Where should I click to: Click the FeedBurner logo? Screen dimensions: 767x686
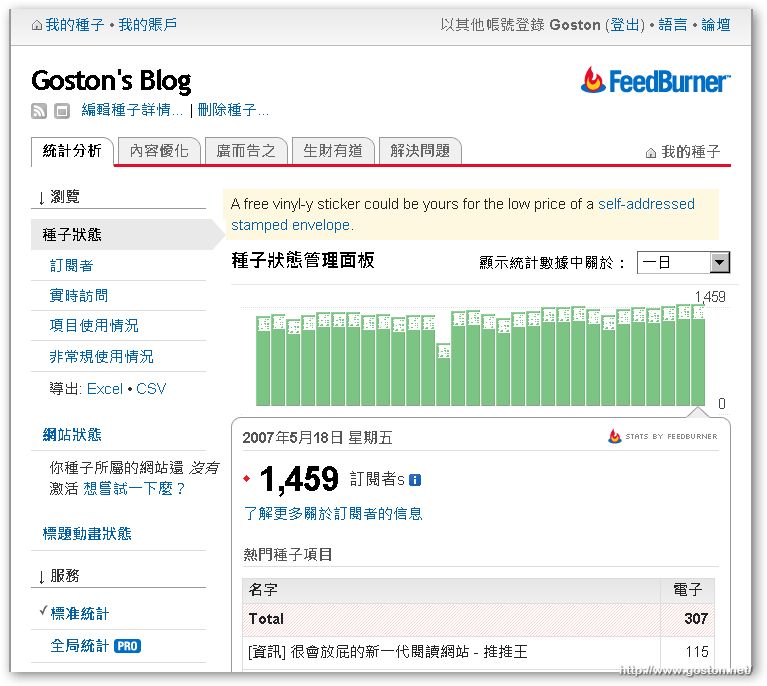(656, 80)
